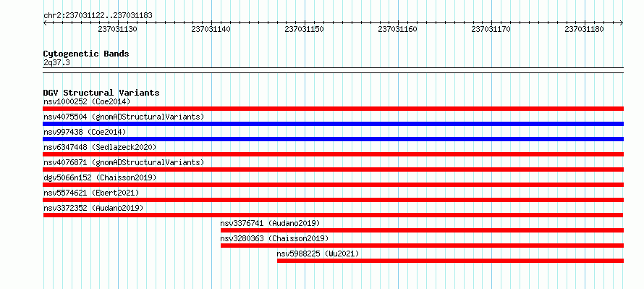Open nsv5574621 (Ebert2021) variant
644x289 pixels.
pyautogui.click(x=91, y=193)
